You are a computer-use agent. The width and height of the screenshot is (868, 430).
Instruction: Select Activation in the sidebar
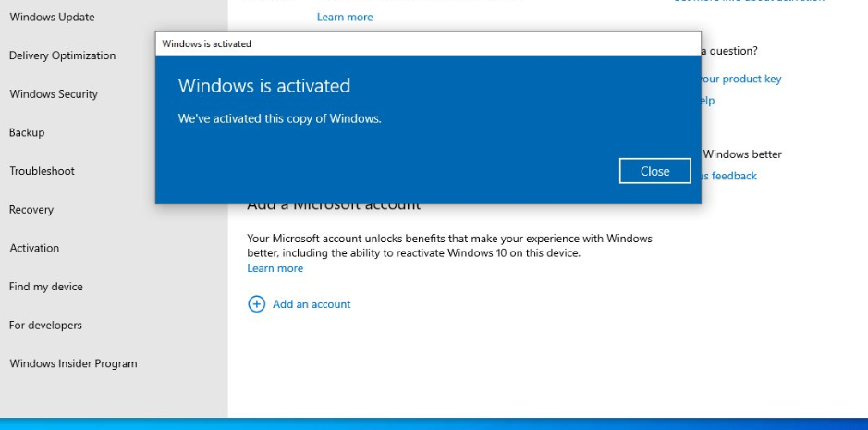(34, 248)
